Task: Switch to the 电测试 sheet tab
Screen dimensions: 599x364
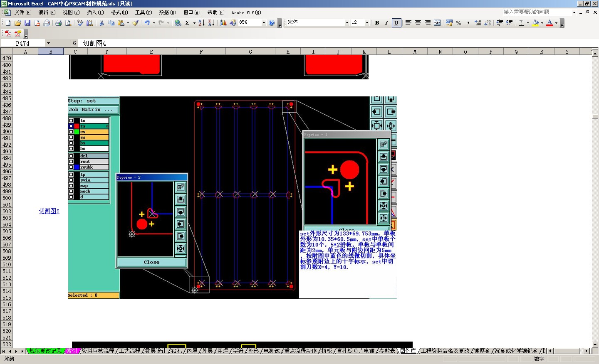Action: click(272, 351)
